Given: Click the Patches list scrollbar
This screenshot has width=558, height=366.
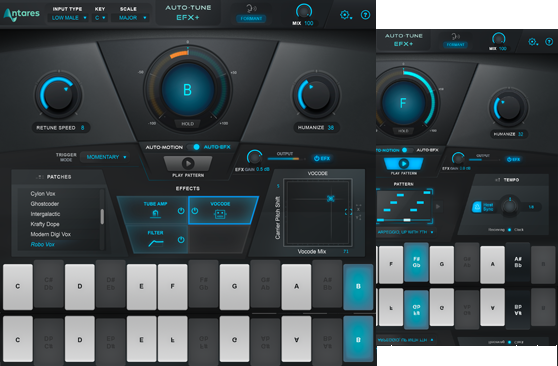Looking at the screenshot, I should (102, 216).
